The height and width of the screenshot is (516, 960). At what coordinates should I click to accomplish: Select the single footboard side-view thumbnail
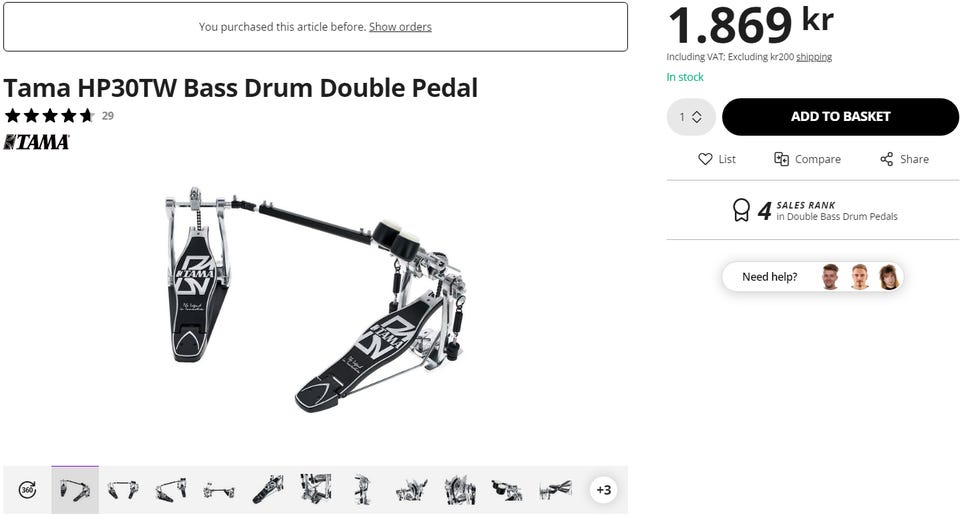(x=268, y=490)
